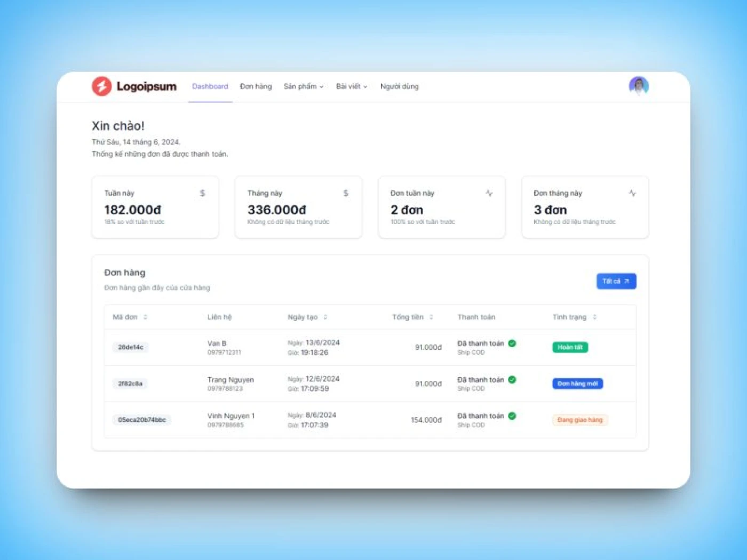Open the Đơn hàng nav item
Image resolution: width=747 pixels, height=560 pixels.
pos(256,86)
